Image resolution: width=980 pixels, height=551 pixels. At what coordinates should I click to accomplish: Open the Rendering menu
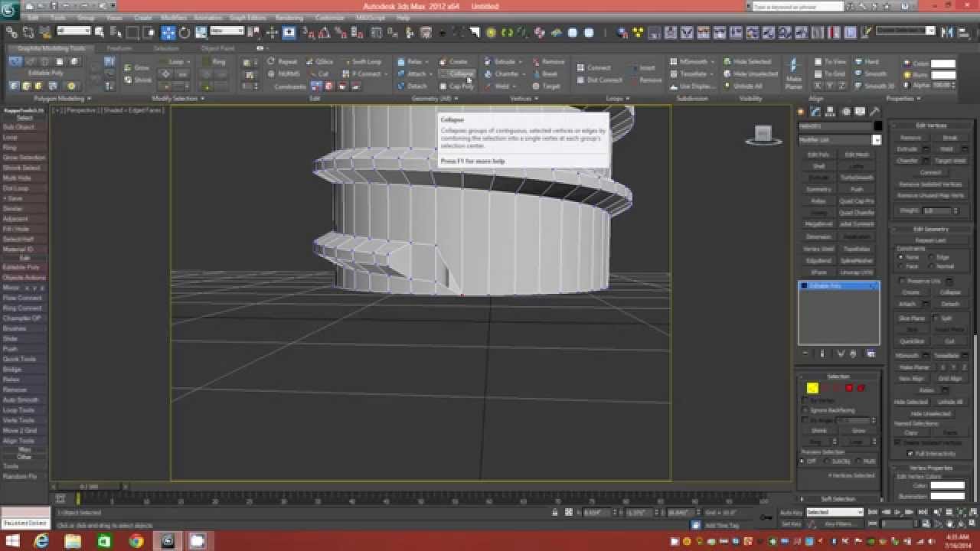pos(289,18)
